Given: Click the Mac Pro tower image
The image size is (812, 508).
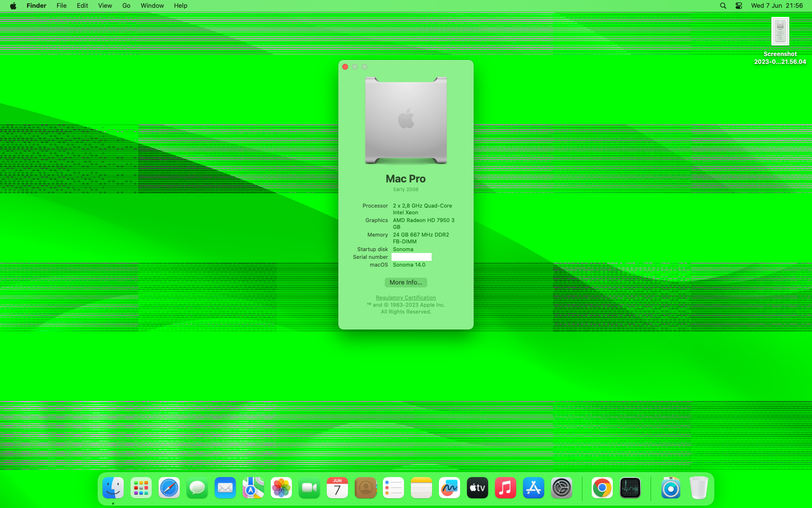Looking at the screenshot, I should point(406,120).
